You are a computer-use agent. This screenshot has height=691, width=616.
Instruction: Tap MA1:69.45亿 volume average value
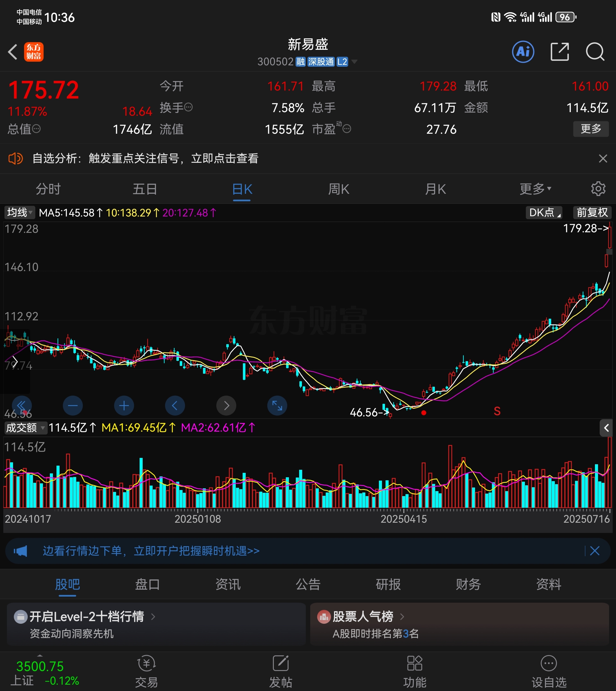click(x=138, y=428)
